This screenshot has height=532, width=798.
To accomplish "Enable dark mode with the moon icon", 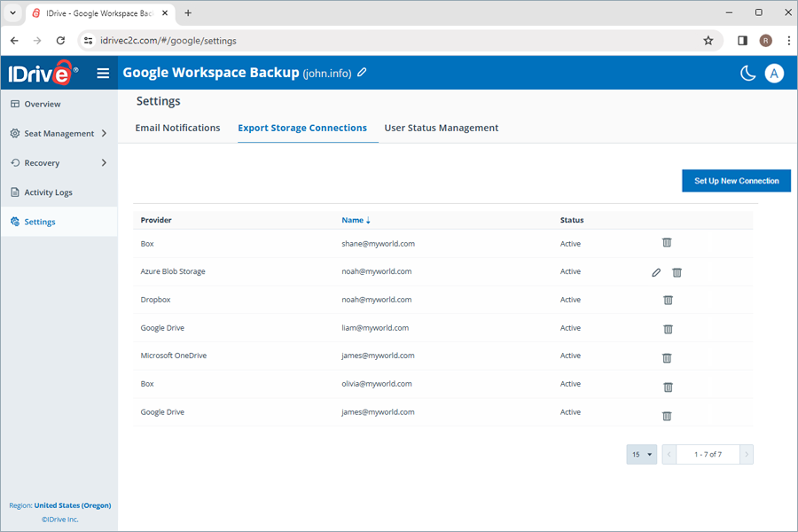I will 747,73.
